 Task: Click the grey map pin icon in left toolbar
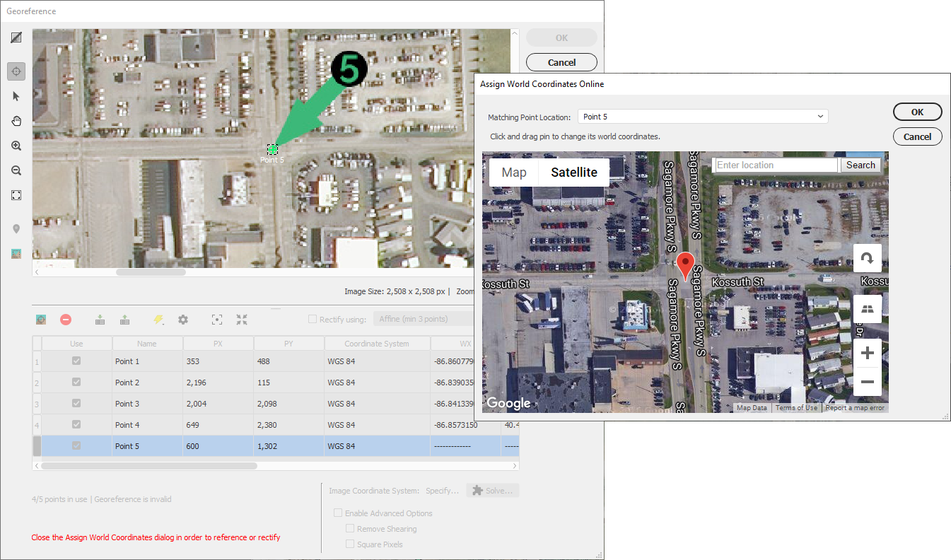pyautogui.click(x=16, y=229)
